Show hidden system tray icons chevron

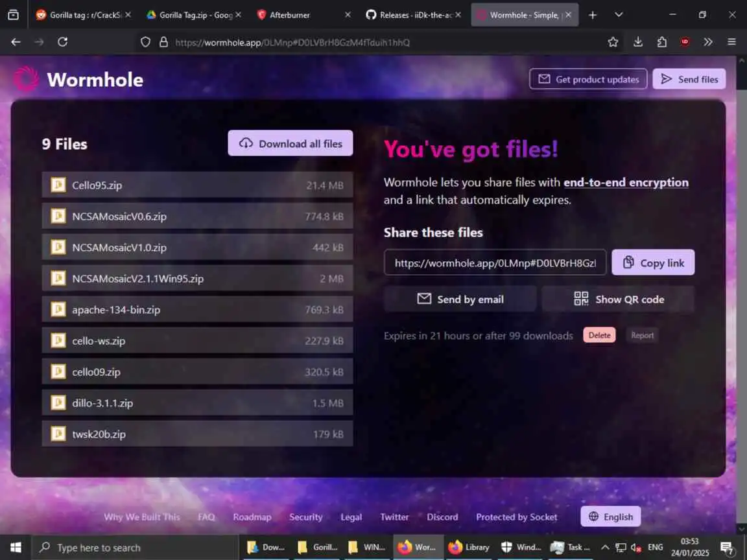[605, 547]
